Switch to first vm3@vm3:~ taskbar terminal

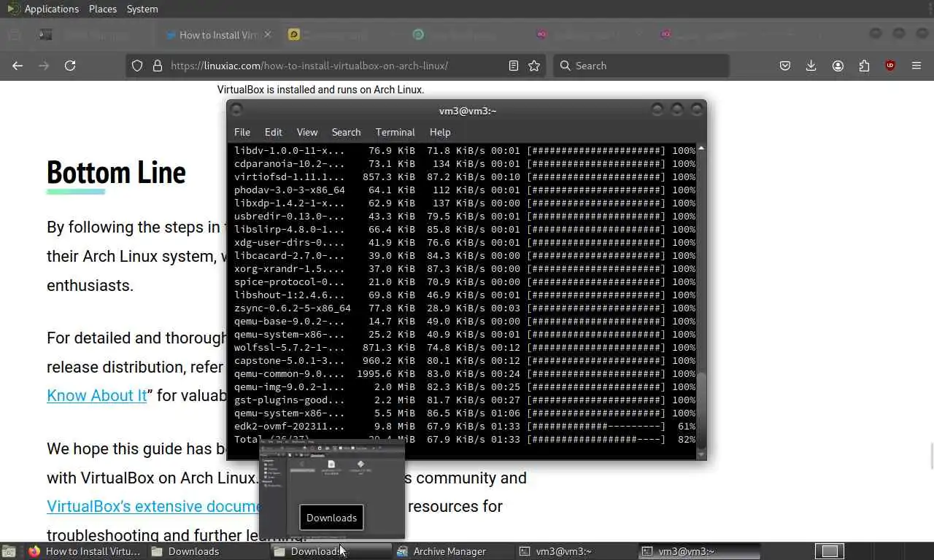pos(575,551)
